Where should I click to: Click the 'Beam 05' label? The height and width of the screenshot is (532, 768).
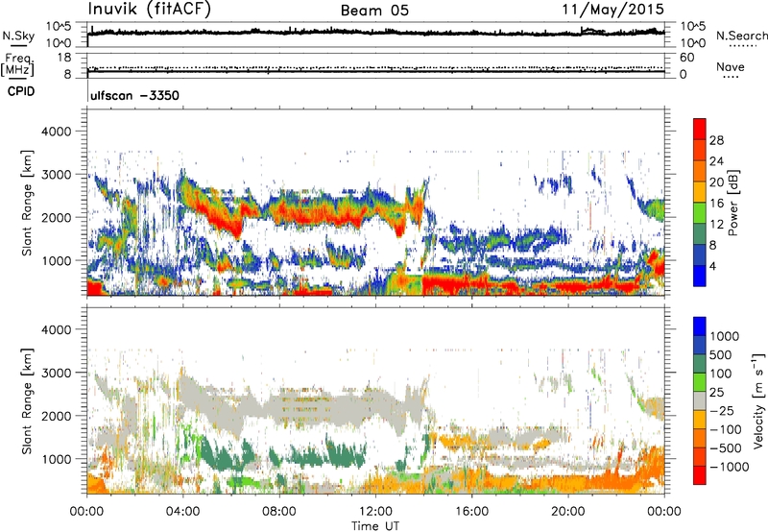pyautogui.click(x=374, y=11)
